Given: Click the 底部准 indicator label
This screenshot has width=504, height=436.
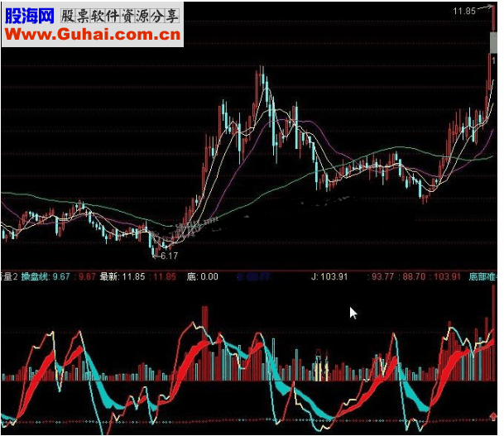Looking at the screenshot, I should (482, 276).
